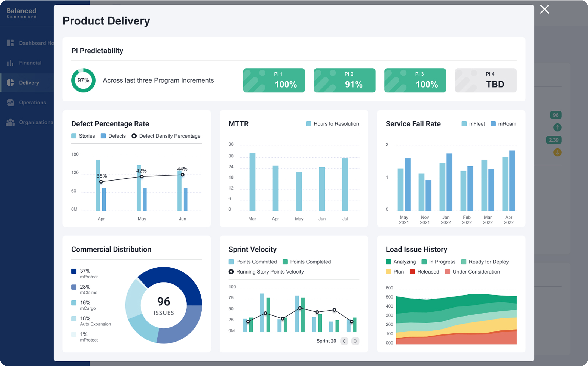Image resolution: width=588 pixels, height=366 pixels.
Task: Toggle the Defects series in Defect Percentage legend
Action: (x=113, y=136)
